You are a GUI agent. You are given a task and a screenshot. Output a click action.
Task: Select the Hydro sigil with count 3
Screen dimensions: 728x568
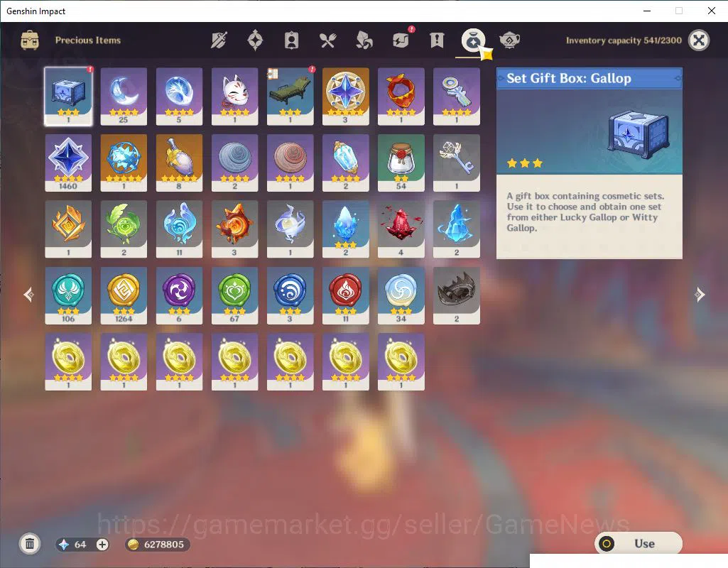290,295
